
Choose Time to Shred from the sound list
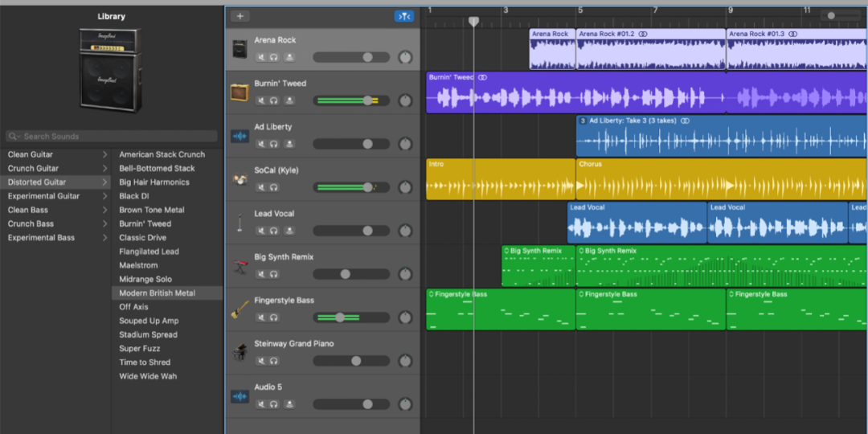[x=145, y=362]
